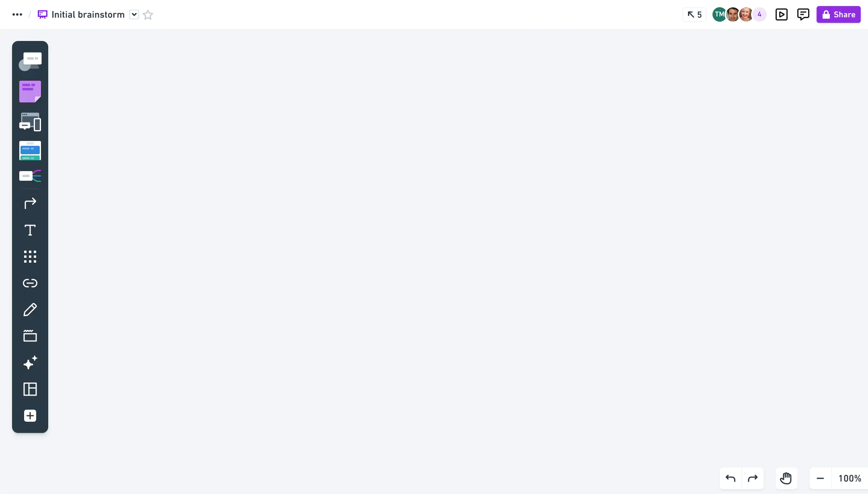Select the pencil drawing tool
This screenshot has width=868, height=494.
point(30,310)
